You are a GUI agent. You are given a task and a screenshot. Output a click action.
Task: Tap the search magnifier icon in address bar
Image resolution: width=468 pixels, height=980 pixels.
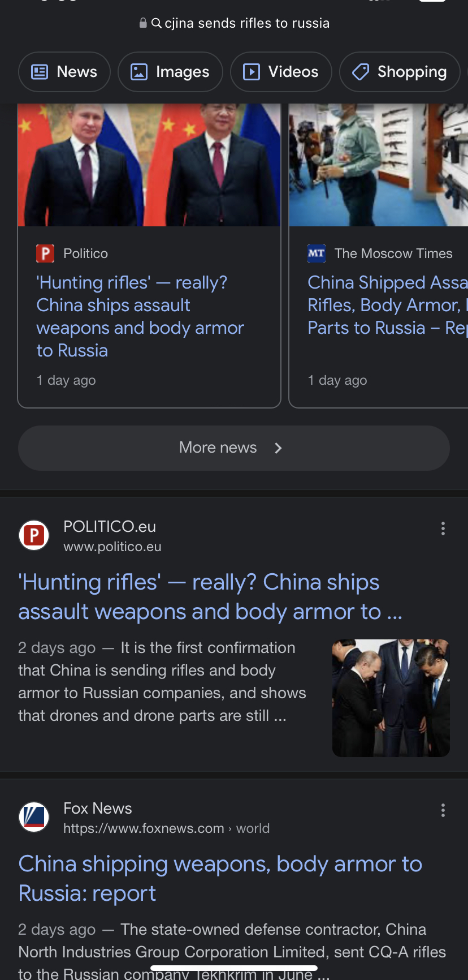157,23
